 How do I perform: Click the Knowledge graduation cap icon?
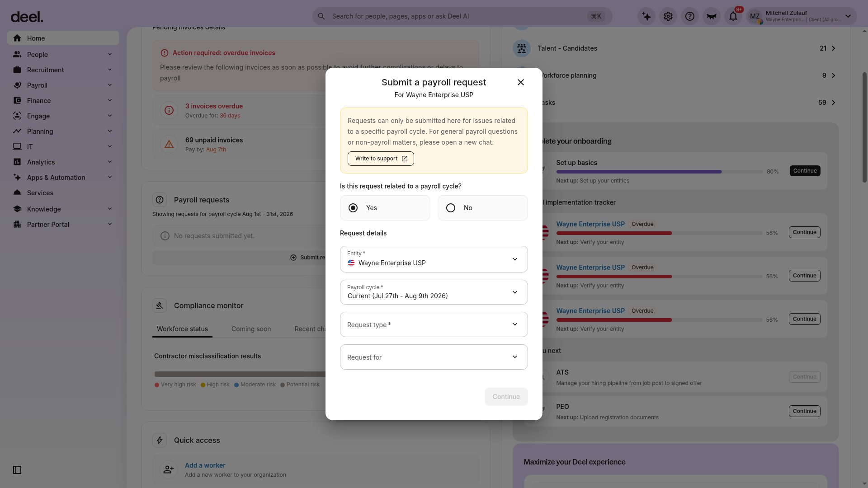point(17,209)
